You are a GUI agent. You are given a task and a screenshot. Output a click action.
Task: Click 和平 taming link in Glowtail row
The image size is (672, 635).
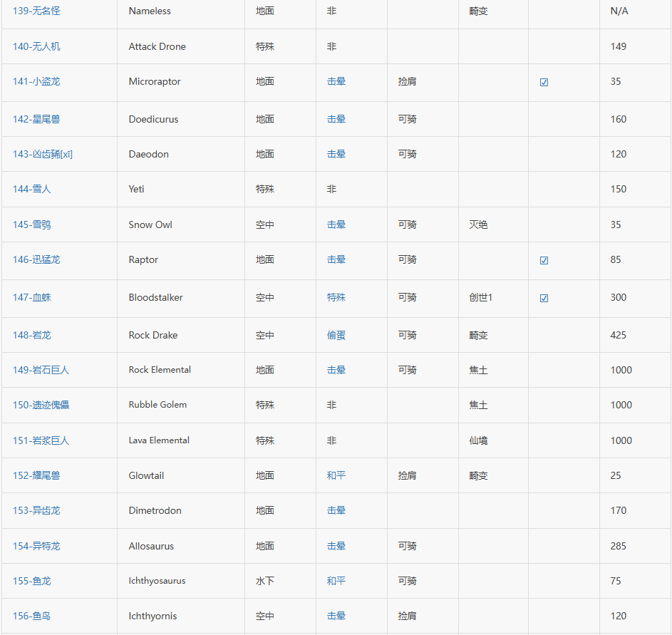tap(336, 476)
